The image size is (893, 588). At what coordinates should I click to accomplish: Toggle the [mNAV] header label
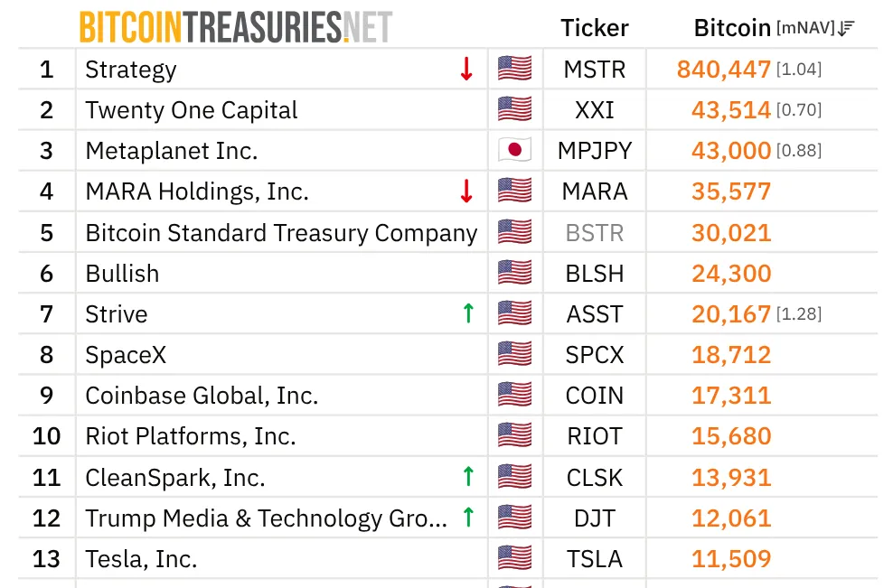805,28
